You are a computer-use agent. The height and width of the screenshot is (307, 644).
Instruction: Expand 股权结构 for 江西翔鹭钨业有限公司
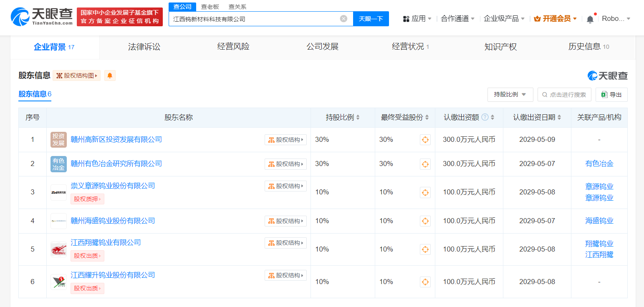[285, 243]
